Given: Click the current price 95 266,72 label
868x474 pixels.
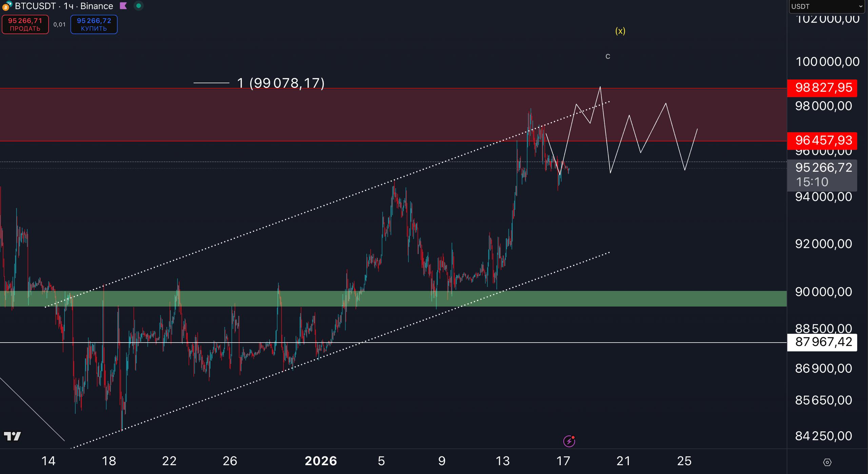Looking at the screenshot, I should pos(822,168).
